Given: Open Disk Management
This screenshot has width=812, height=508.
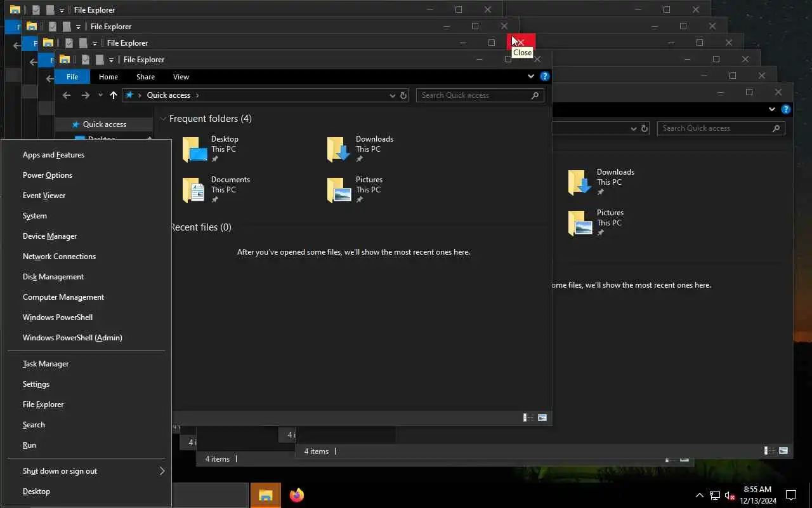Looking at the screenshot, I should coord(86,277).
